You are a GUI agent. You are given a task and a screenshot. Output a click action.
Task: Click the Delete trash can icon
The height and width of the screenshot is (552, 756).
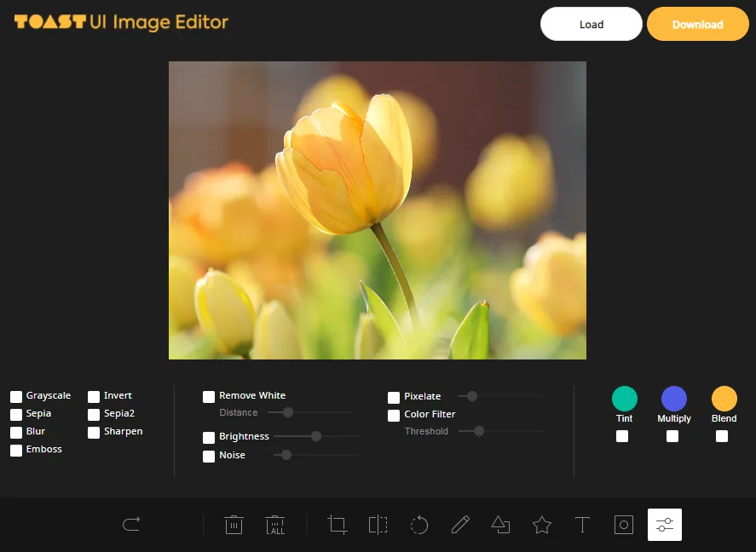tap(234, 525)
